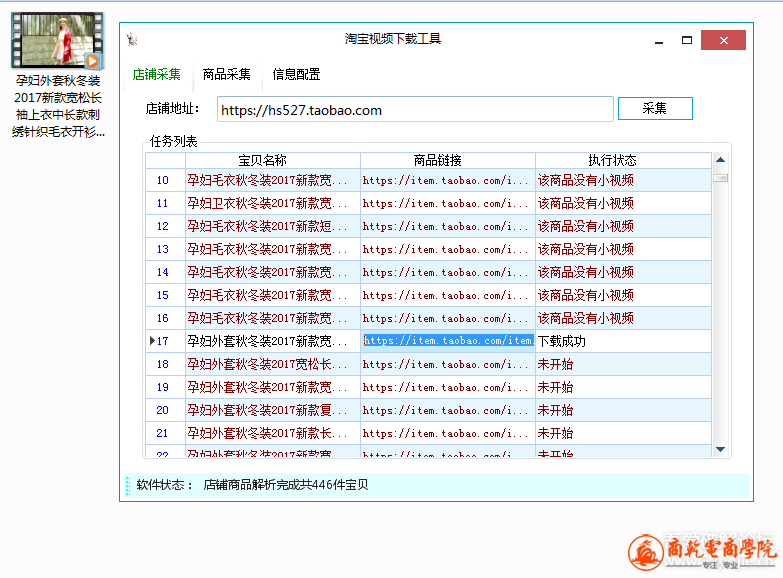The height and width of the screenshot is (578, 783).
Task: Click the 宝贝名称 column header
Action: (x=273, y=160)
